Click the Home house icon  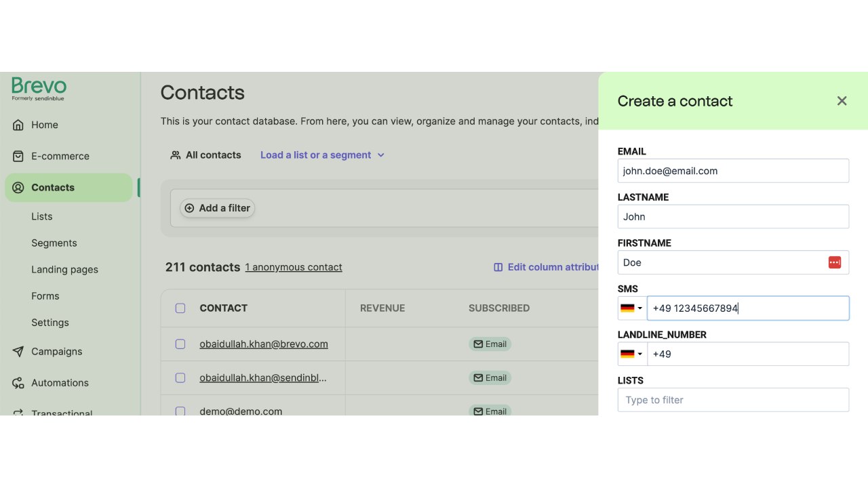point(18,125)
